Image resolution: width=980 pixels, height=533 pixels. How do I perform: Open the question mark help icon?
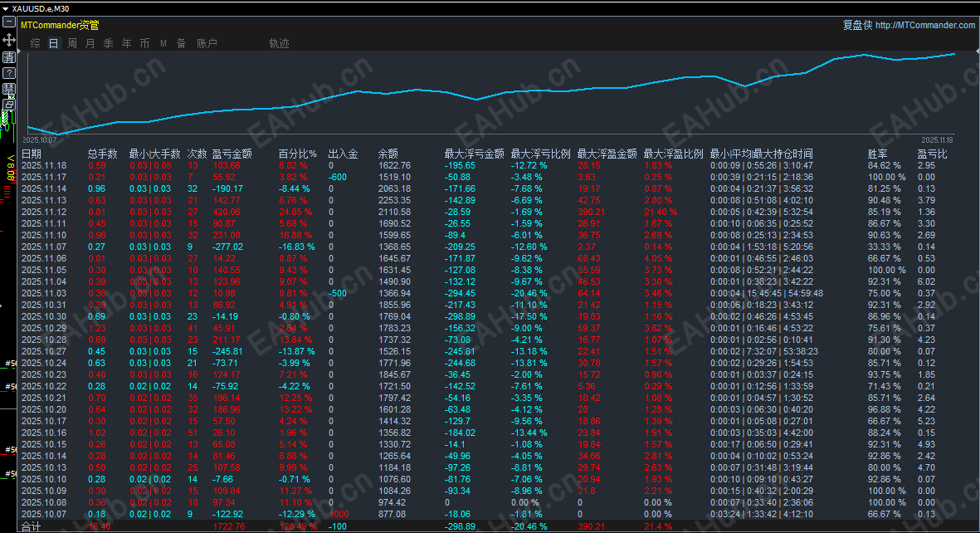9,72
